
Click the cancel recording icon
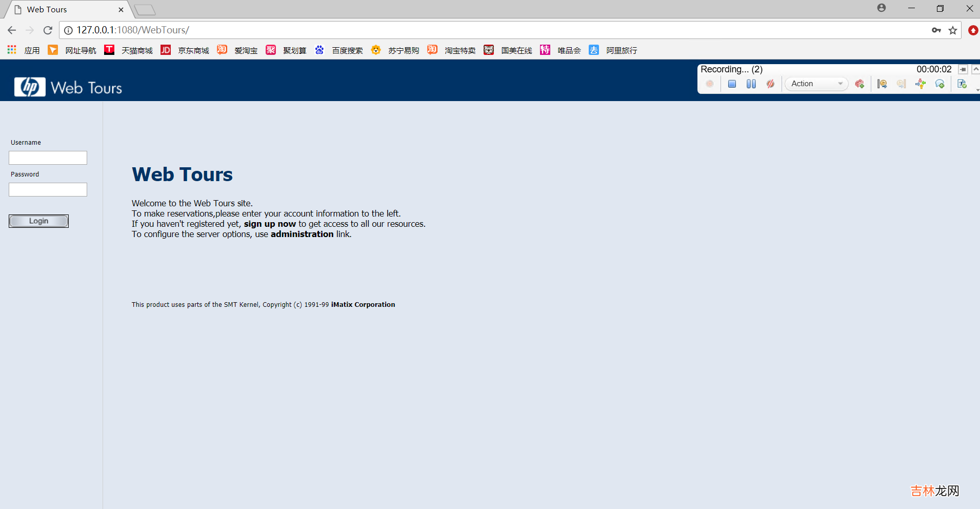770,84
